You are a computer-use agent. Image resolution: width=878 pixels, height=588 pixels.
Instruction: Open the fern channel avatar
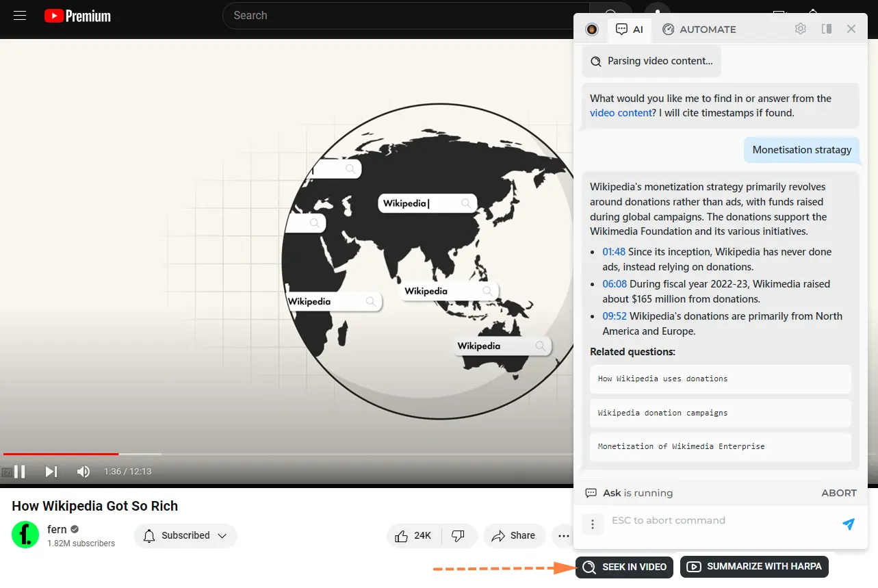pyautogui.click(x=25, y=535)
